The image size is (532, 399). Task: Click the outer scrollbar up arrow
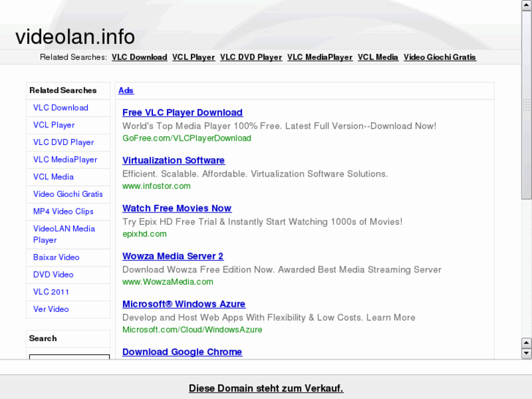[526, 5]
